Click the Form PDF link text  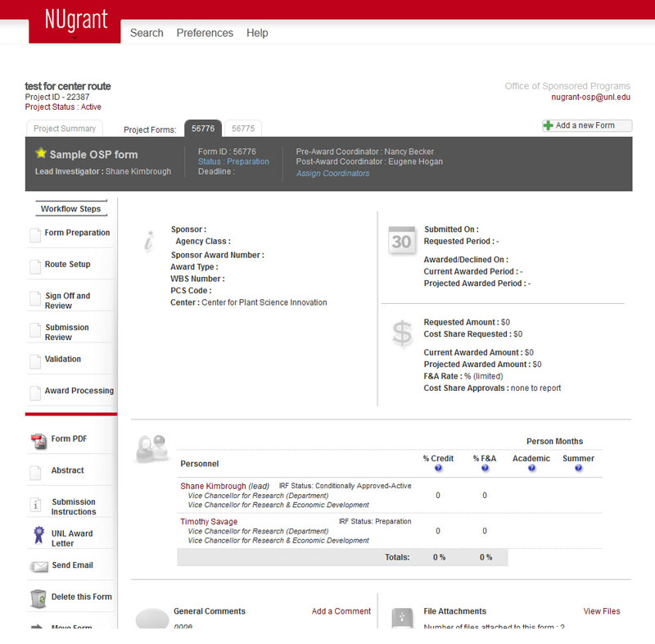69,439
